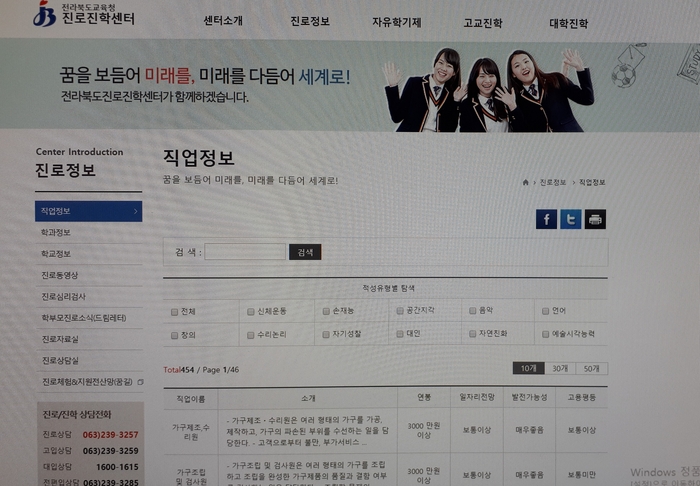Click 직업정보 in breadcrumb
700x486 pixels.
point(592,182)
